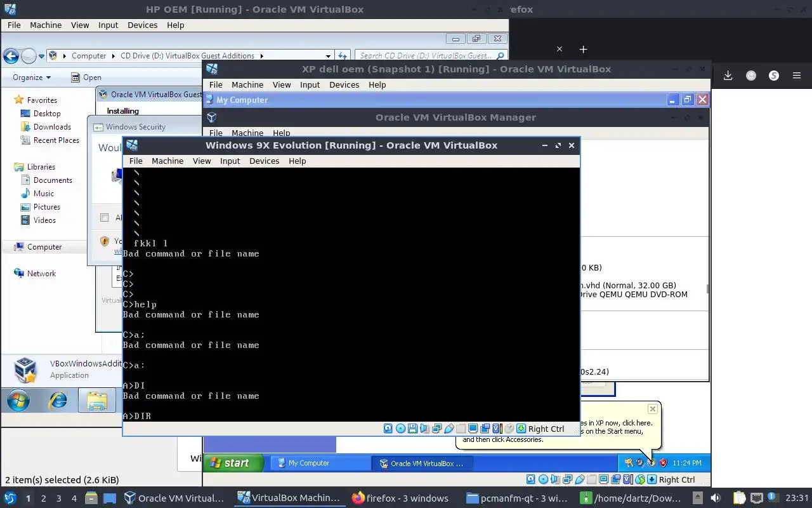Click CPU virtualization indicator in Windows 9X Evolution window
This screenshot has width=812, height=508.
[496, 429]
